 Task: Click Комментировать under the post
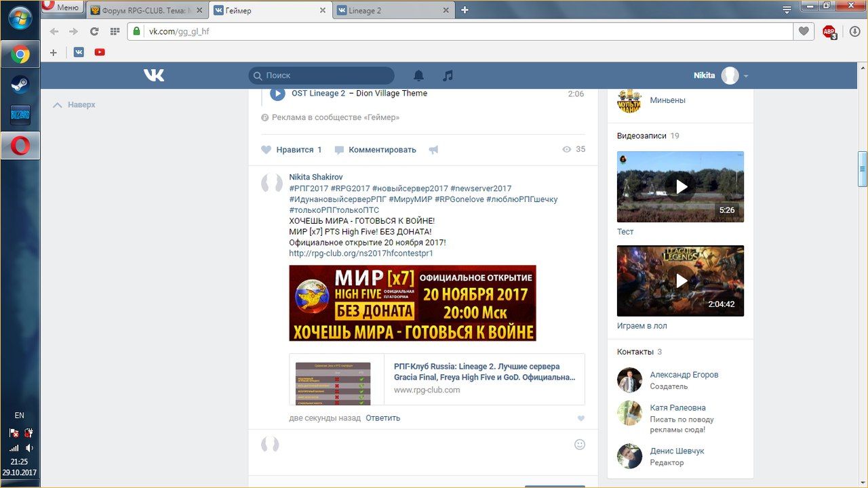point(375,150)
